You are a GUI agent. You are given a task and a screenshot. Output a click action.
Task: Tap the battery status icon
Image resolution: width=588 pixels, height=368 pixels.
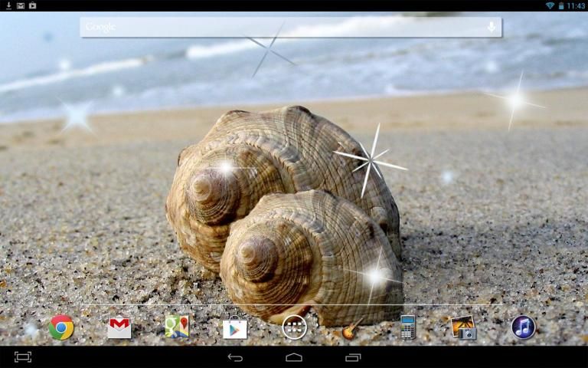[560, 5]
